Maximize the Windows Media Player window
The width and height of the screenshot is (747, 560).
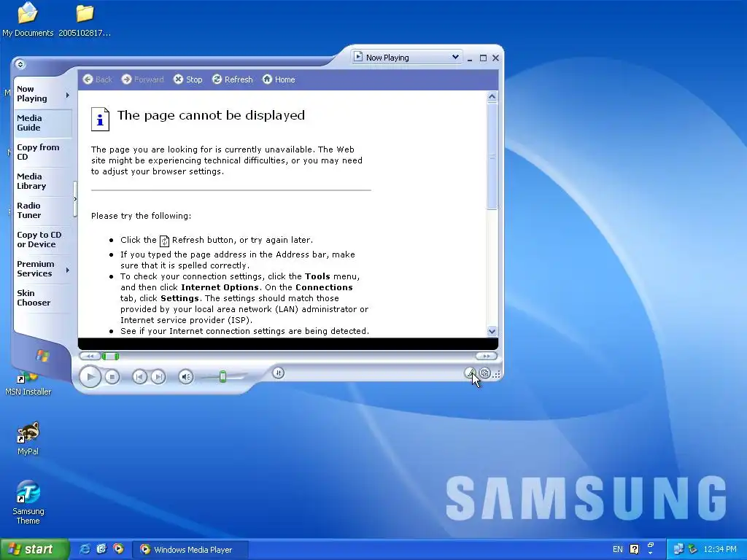coord(483,58)
